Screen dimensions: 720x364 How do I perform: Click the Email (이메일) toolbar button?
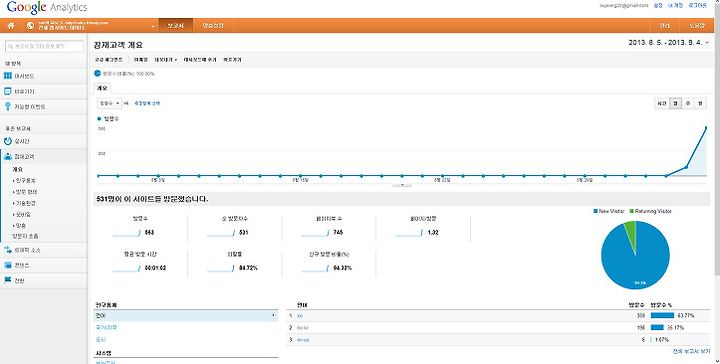[x=141, y=60]
